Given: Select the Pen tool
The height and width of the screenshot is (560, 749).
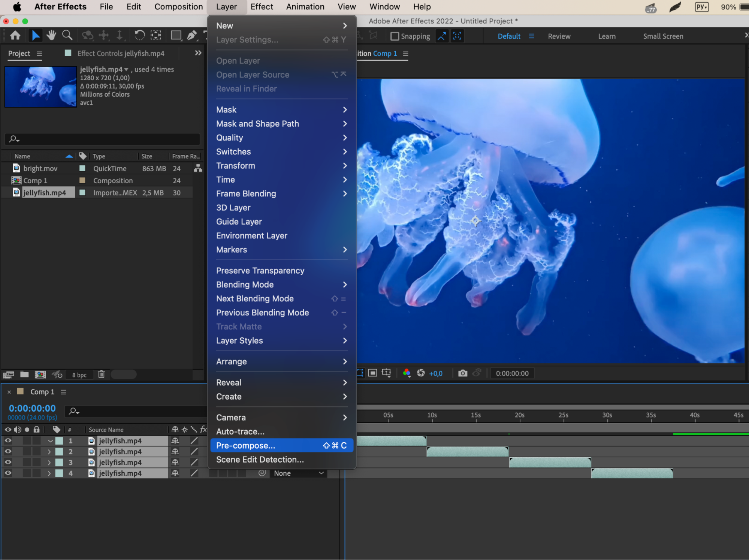Looking at the screenshot, I should point(191,36).
